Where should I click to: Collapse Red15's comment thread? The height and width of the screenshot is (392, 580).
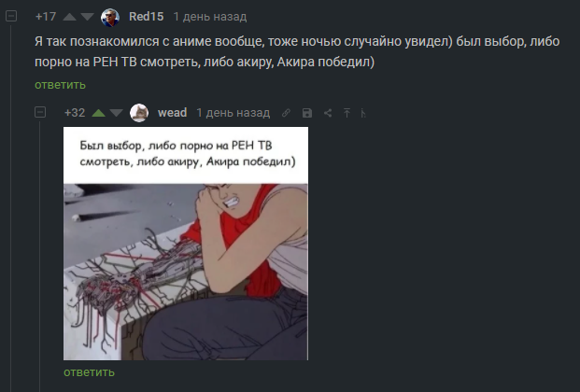pyautogui.click(x=11, y=16)
